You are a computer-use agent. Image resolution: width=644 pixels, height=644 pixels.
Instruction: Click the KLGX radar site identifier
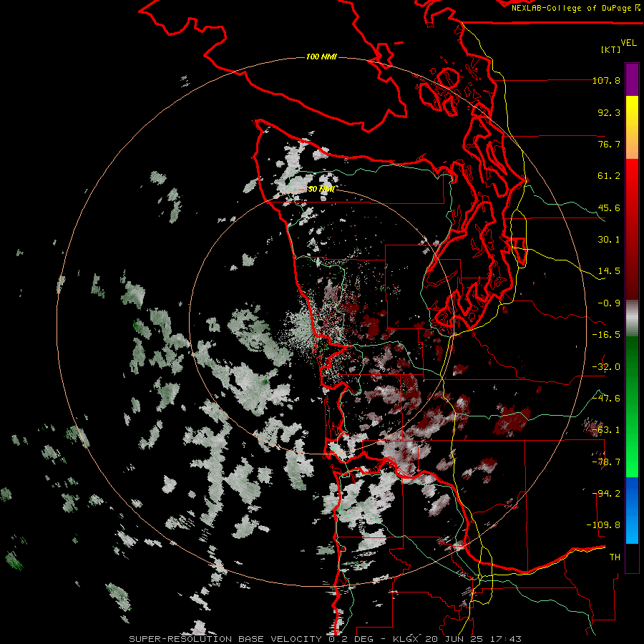(x=406, y=639)
